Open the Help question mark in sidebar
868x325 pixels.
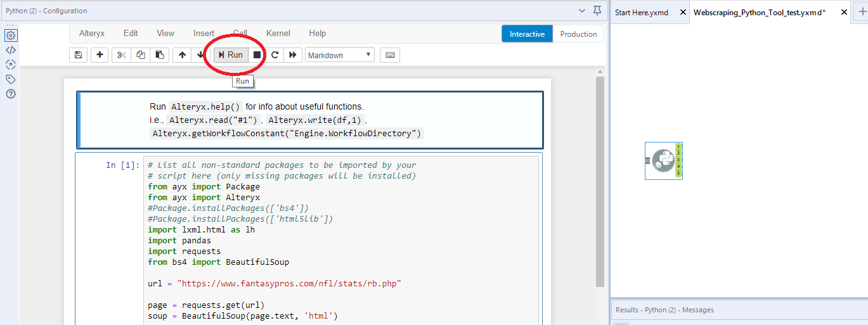(10, 94)
